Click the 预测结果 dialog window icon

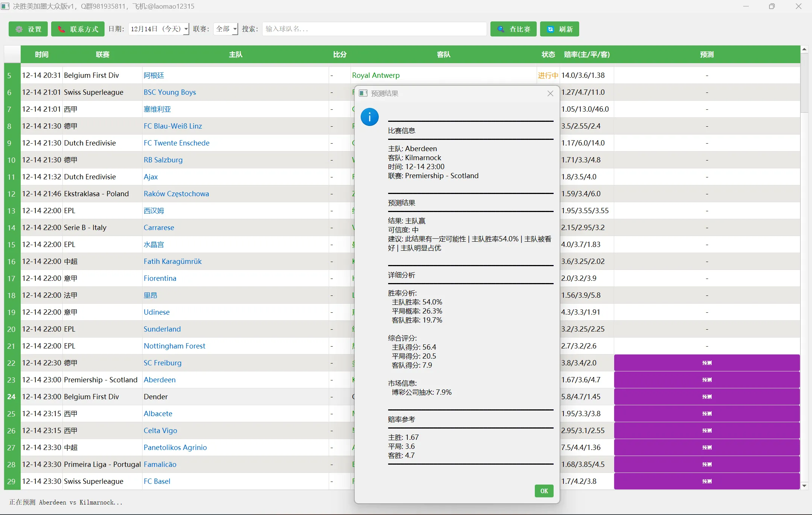click(x=363, y=94)
